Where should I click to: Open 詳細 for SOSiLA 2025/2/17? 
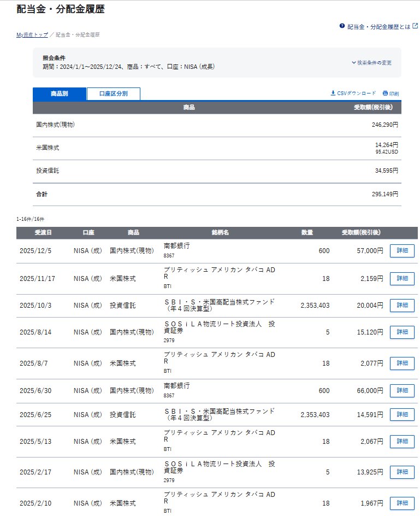pos(402,472)
